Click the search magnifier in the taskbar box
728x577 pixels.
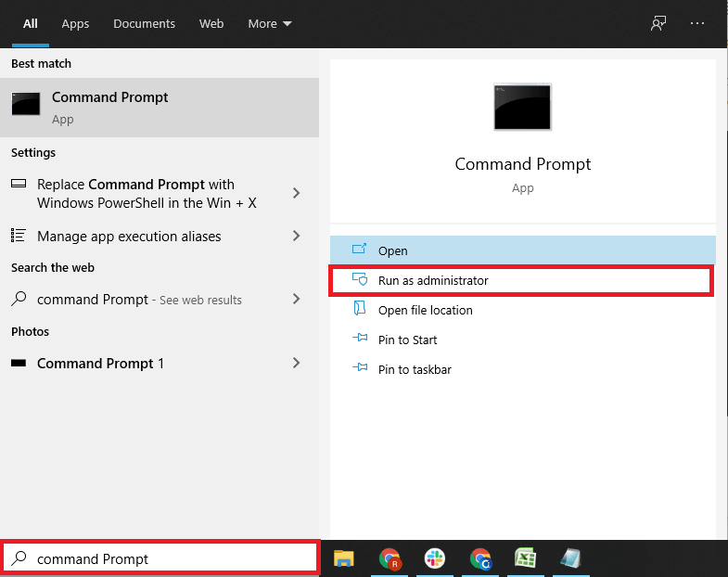(19, 558)
